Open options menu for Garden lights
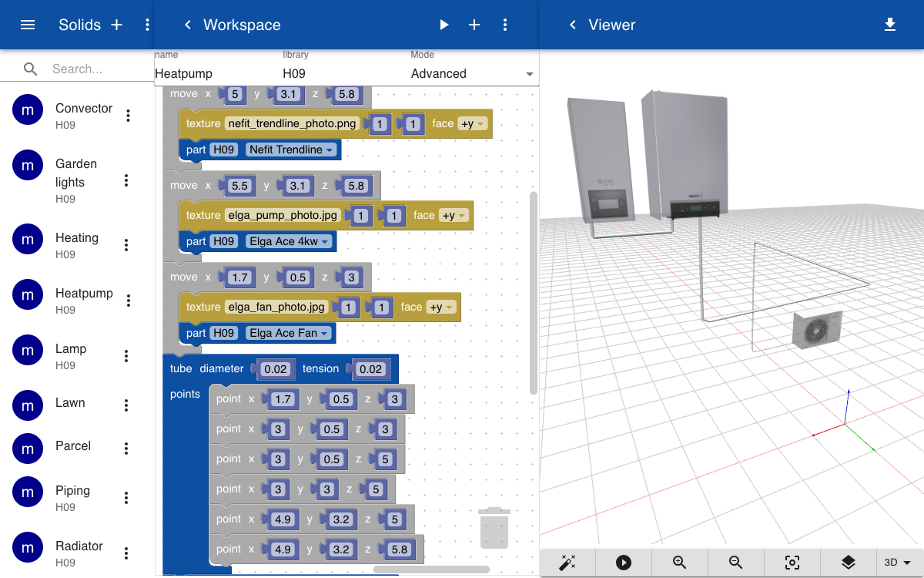This screenshot has height=578, width=924. coord(126,180)
